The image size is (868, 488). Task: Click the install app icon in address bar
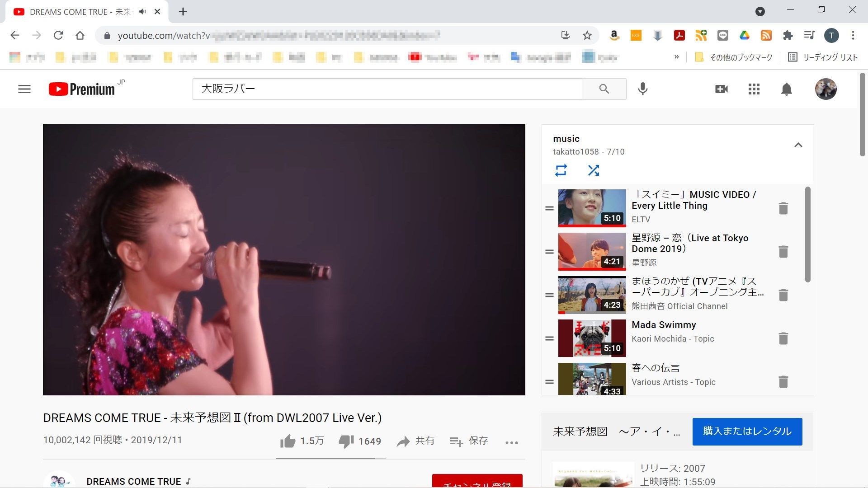pos(565,35)
